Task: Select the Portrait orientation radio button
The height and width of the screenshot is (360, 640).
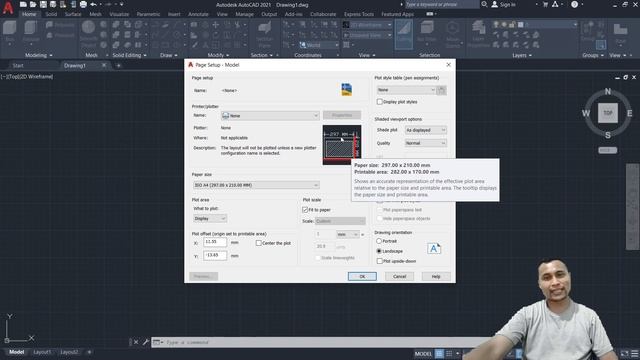Action: [x=379, y=241]
